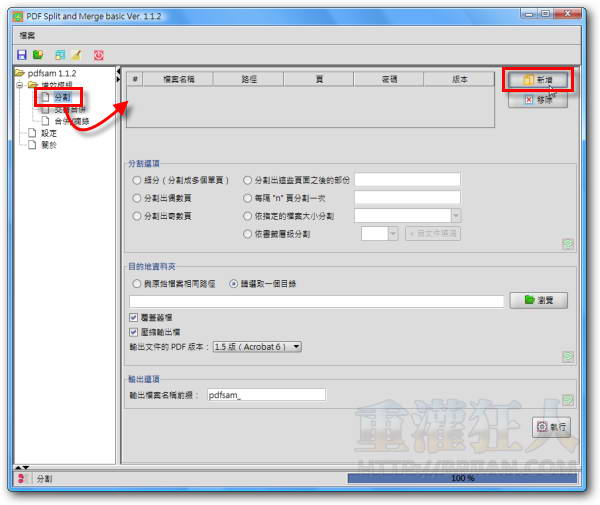Click the right-pointing arrow on the pane divider
600x505 pixels.
[x=118, y=79]
